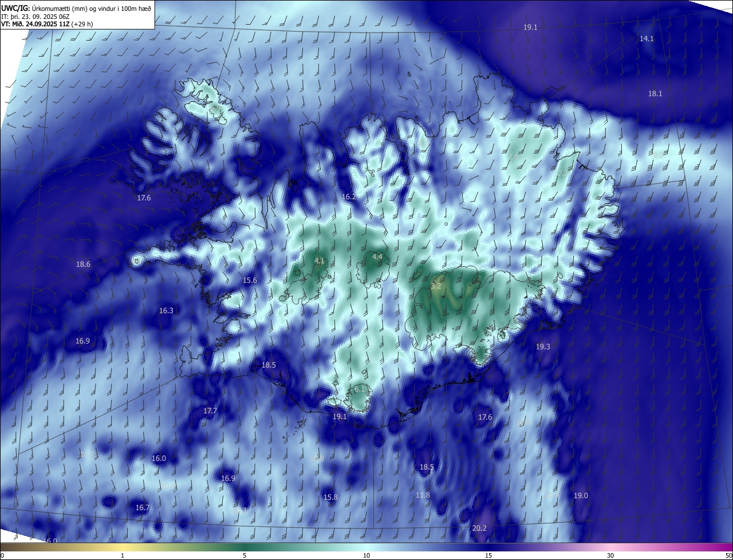Click the map value 15.6

pos(250,280)
